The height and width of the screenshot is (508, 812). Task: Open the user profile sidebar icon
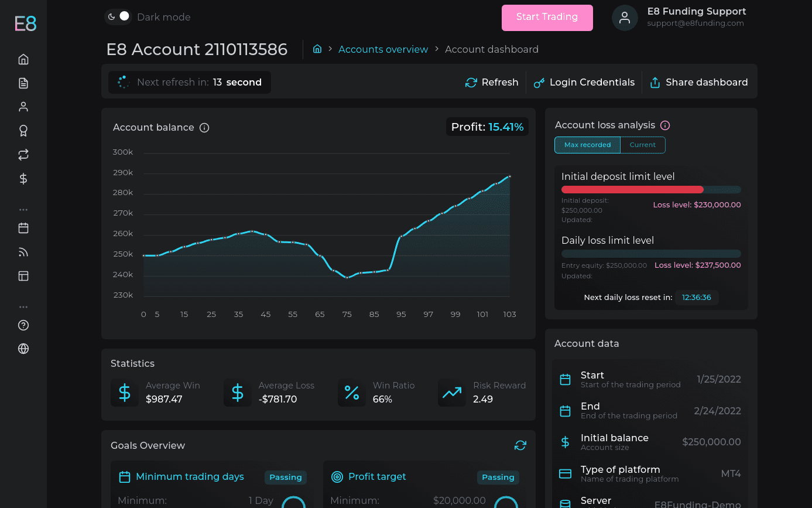coord(23,107)
